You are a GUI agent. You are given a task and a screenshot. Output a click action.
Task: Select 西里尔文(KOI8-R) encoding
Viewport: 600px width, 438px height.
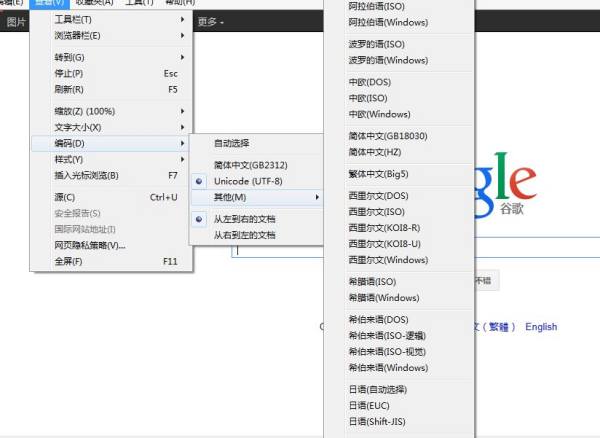(383, 228)
